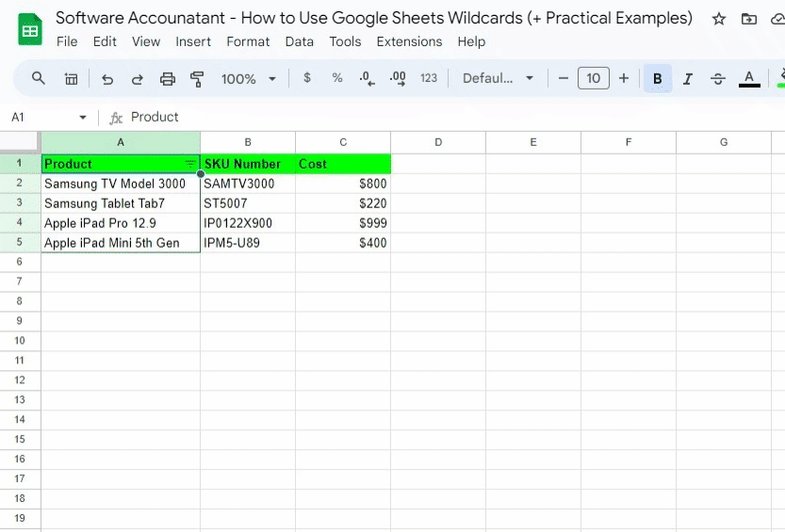Select cell SAMTV3000
Screen dimensions: 785x532
[x=248, y=184]
